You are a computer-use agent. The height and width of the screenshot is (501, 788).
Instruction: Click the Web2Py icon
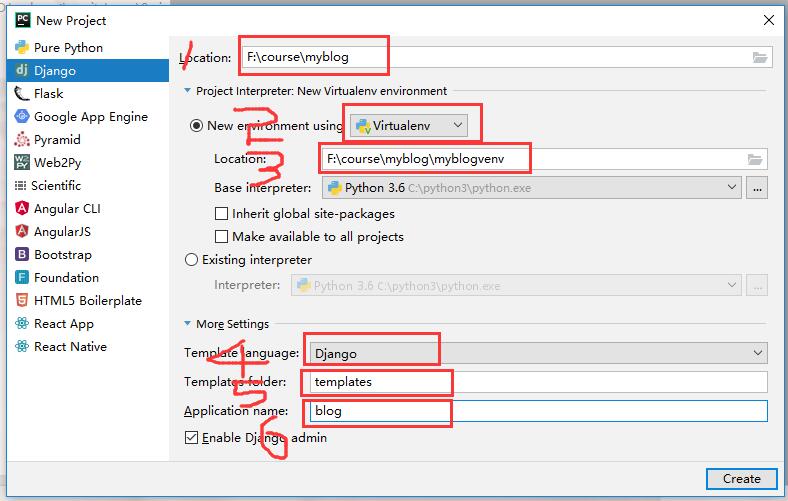pos(22,162)
